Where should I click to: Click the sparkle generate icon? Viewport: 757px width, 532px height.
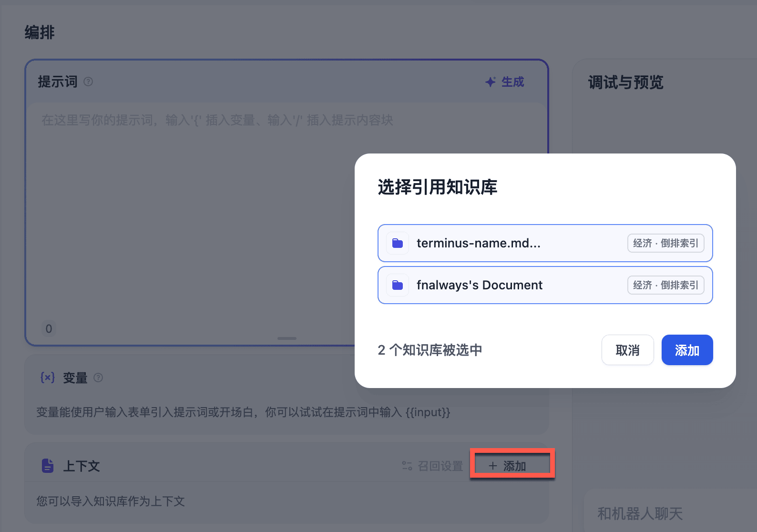point(490,82)
